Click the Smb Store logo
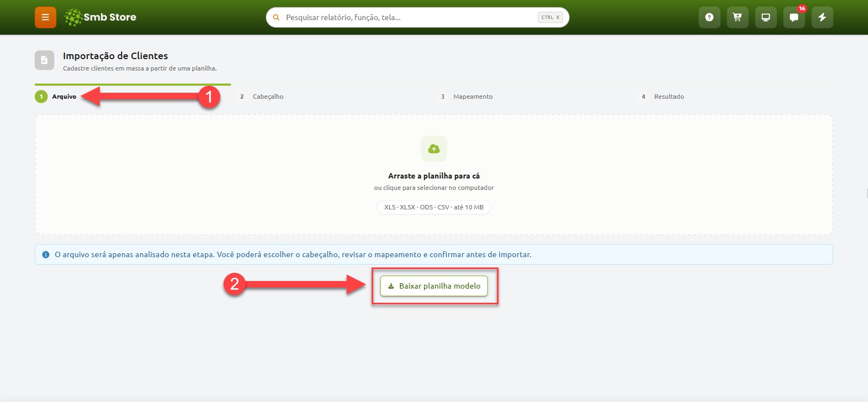This screenshot has width=868, height=415. click(100, 17)
